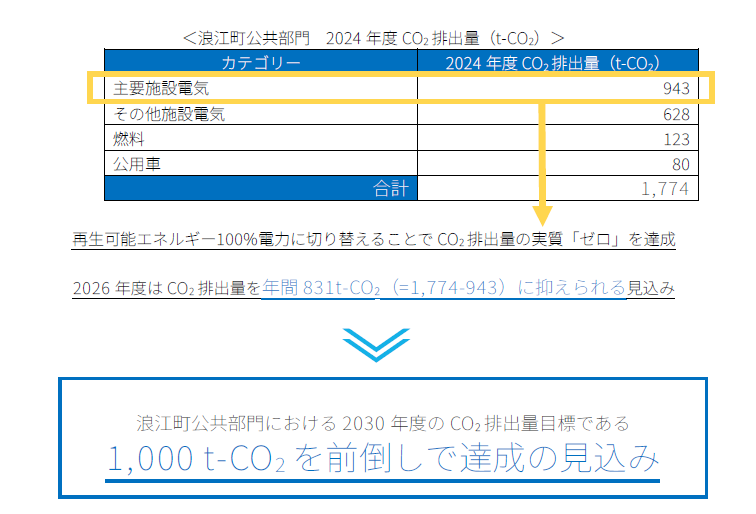Viewport: 756px width, 514px height.
Task: Click the 628 value cell
Action: click(675, 114)
